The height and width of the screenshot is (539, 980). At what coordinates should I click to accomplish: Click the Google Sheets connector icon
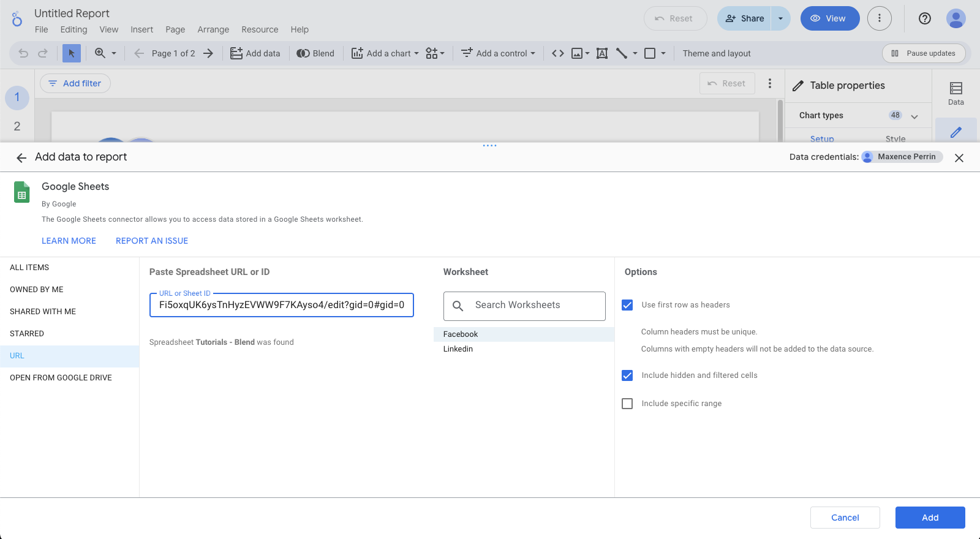(x=21, y=192)
